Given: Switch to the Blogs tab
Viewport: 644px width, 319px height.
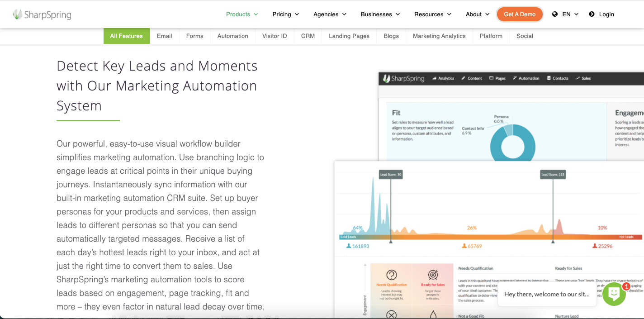Looking at the screenshot, I should tap(391, 36).
